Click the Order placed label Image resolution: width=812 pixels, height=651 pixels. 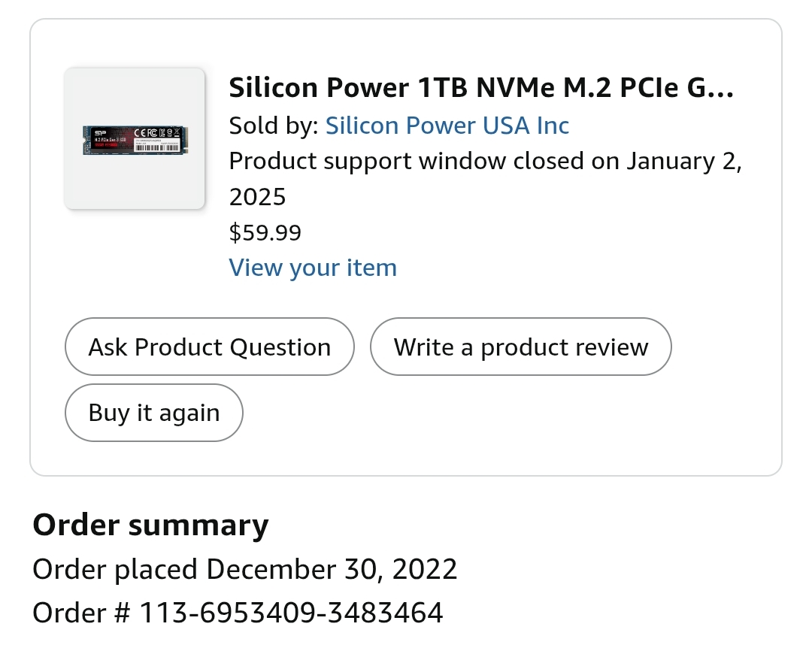click(x=116, y=569)
